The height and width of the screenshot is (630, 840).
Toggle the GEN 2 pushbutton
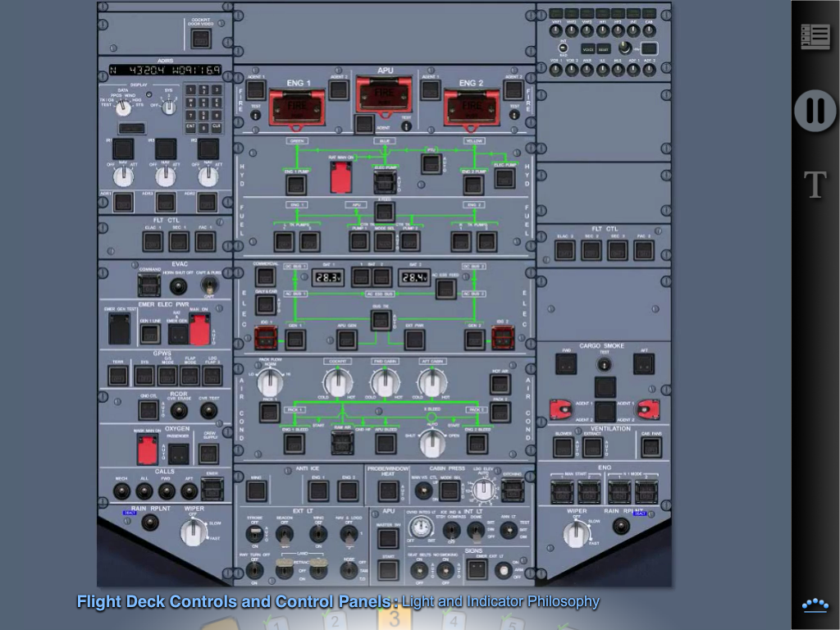[474, 339]
